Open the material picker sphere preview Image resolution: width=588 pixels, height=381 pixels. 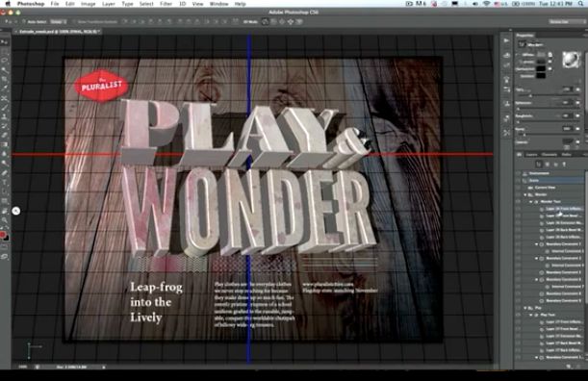tap(571, 60)
